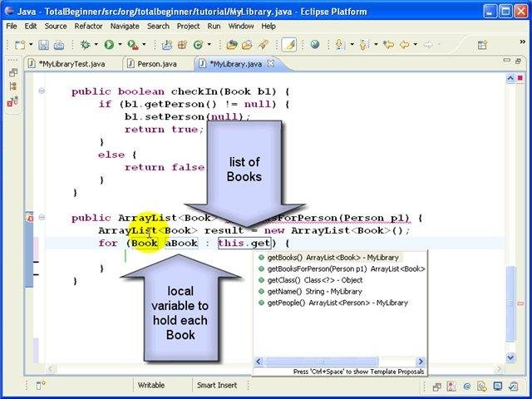Click proposal popup scroll right arrow
The height and width of the screenshot is (399, 532).
coord(421,362)
